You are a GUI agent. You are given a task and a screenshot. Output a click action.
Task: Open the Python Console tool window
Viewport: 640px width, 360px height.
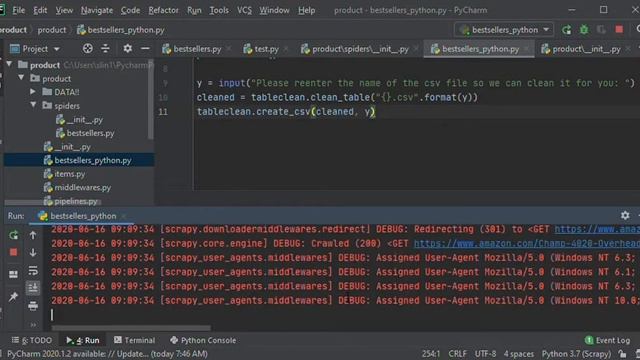pyautogui.click(x=203, y=340)
